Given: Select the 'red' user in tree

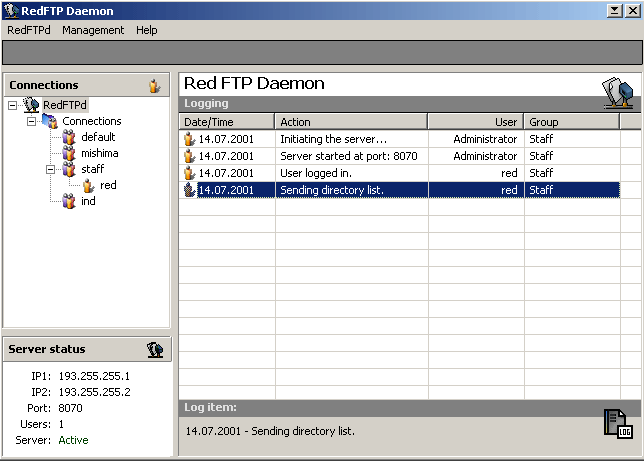Looking at the screenshot, I should click(x=108, y=185).
